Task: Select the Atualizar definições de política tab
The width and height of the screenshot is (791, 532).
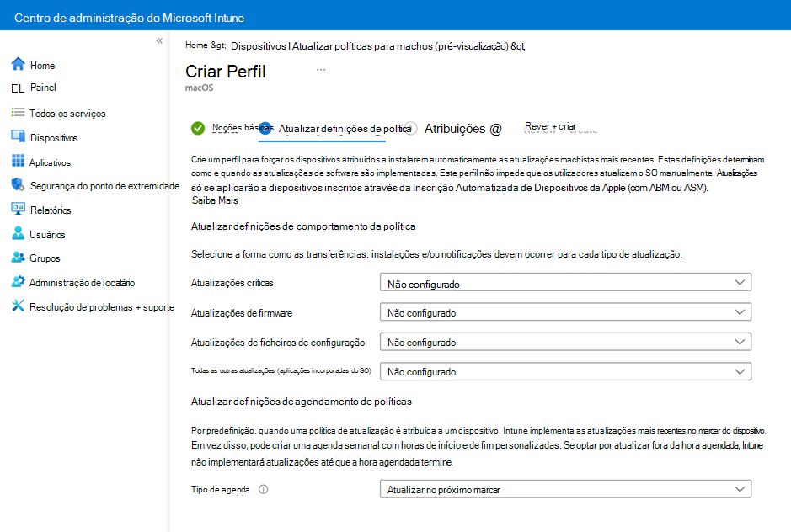Action: (345, 129)
